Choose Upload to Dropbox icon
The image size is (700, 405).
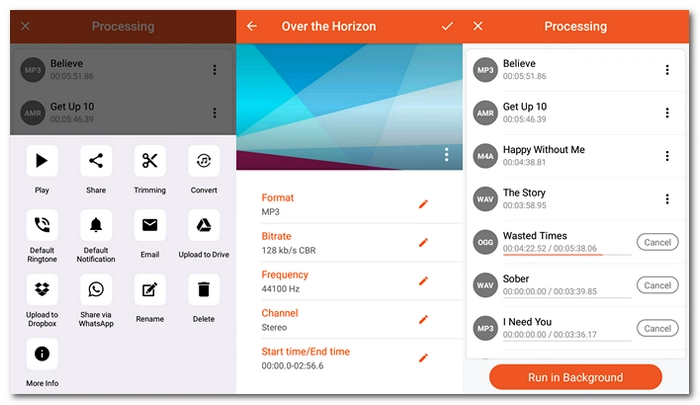42,289
